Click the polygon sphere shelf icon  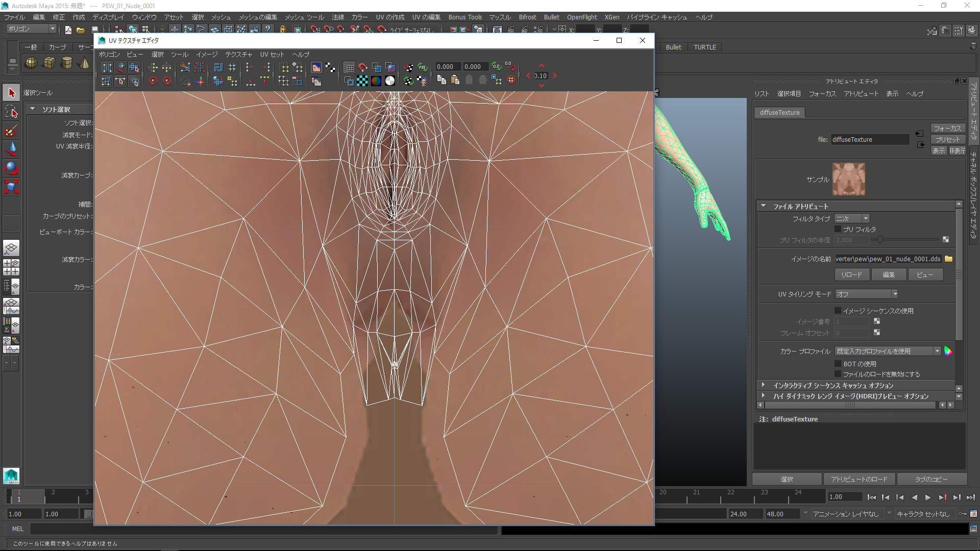[32, 63]
